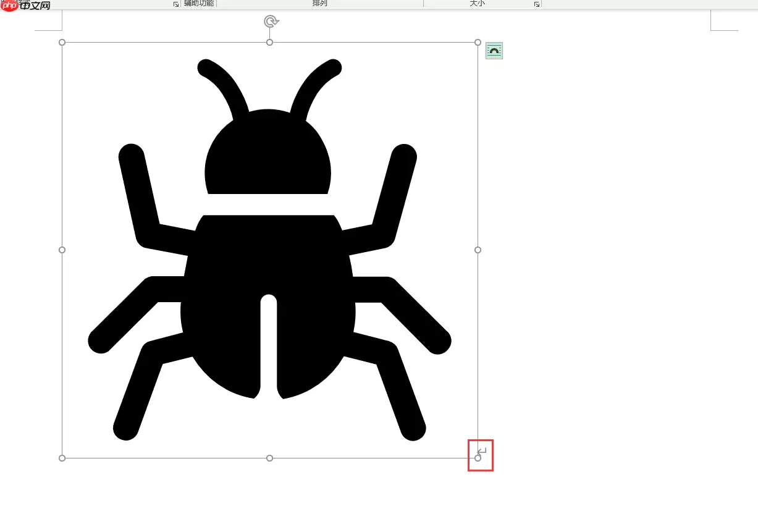Click the bottom-middle sizing handle of the picture
This screenshot has width=758, height=532.
point(269,458)
